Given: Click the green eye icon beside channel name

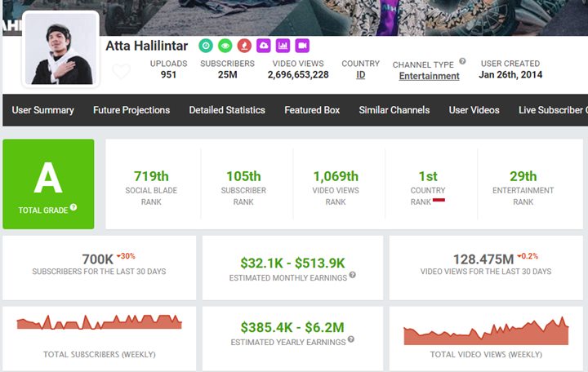Looking at the screenshot, I should [225, 46].
